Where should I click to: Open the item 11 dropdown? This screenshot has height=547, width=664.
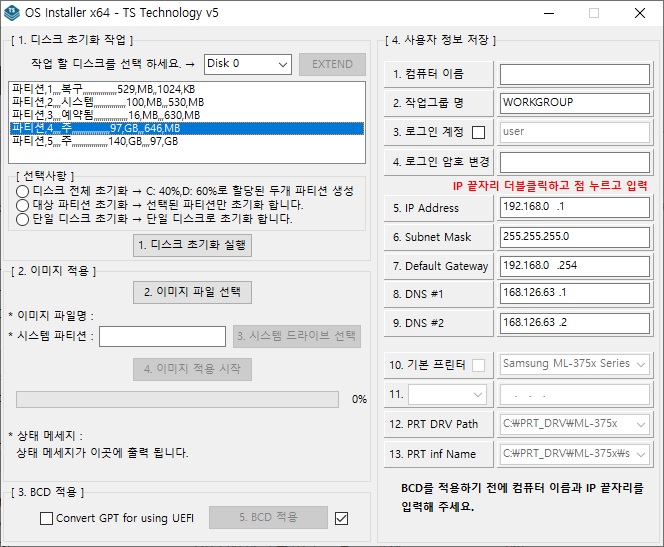[447, 395]
